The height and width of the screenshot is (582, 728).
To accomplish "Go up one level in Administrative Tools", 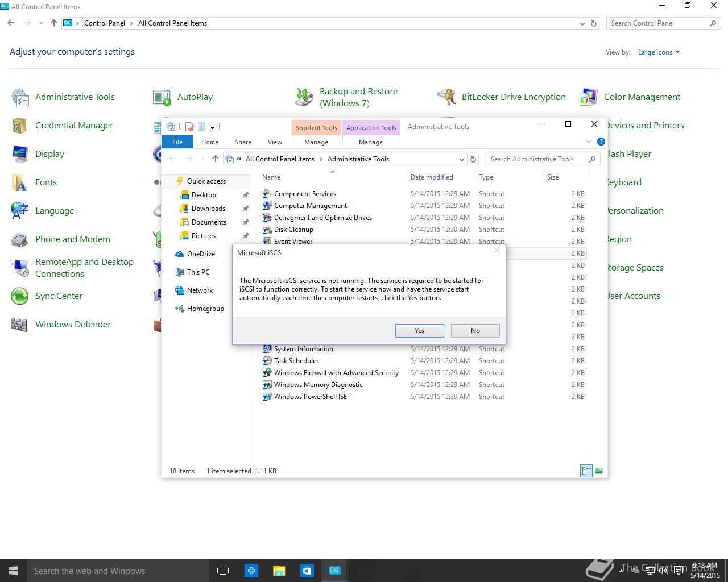I will [x=215, y=159].
